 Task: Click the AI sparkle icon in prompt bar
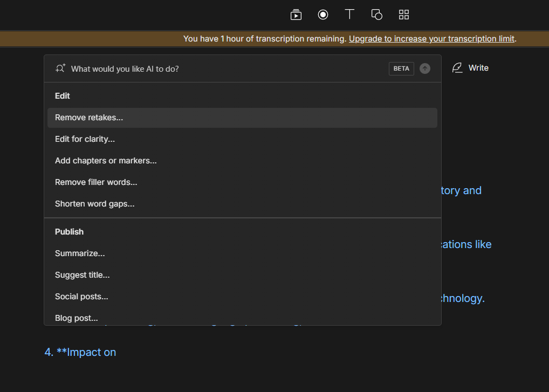[60, 68]
